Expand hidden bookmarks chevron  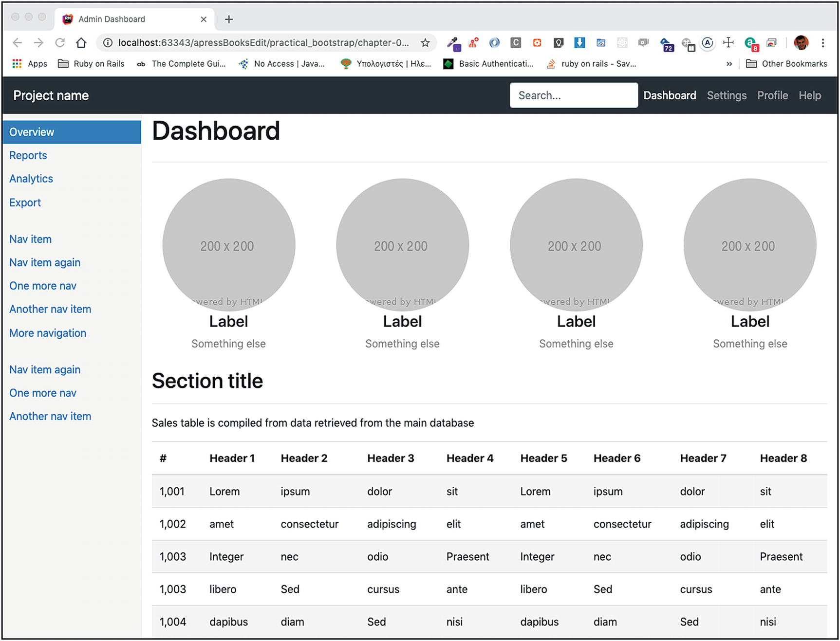click(x=729, y=64)
